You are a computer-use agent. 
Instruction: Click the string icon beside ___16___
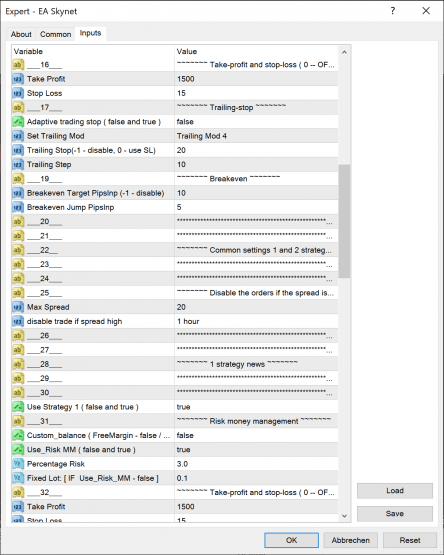pyautogui.click(x=18, y=65)
